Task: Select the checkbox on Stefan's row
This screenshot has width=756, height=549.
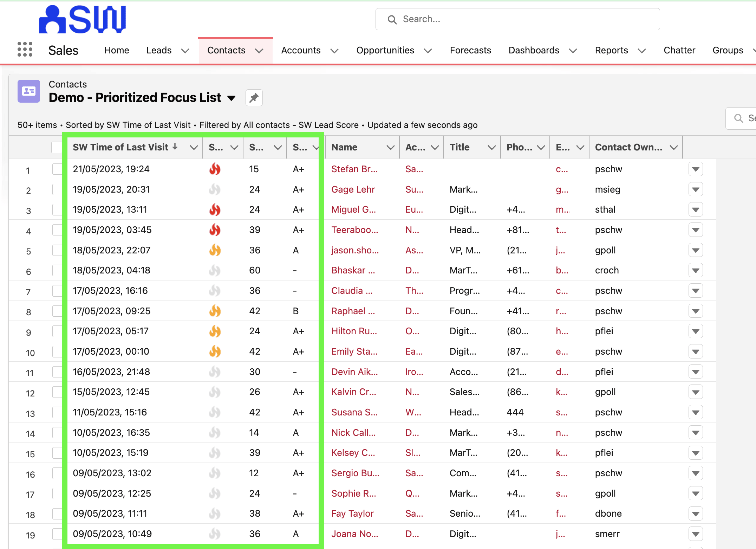Action: 56,169
